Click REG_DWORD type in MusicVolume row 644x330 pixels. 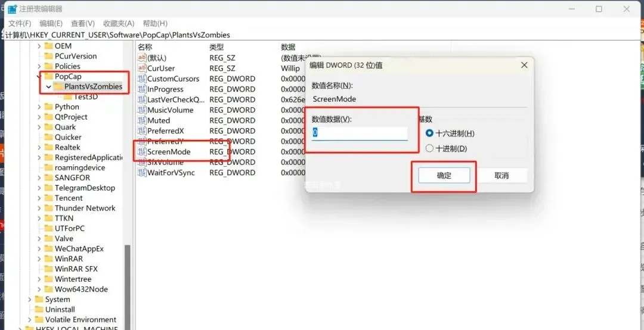point(232,110)
